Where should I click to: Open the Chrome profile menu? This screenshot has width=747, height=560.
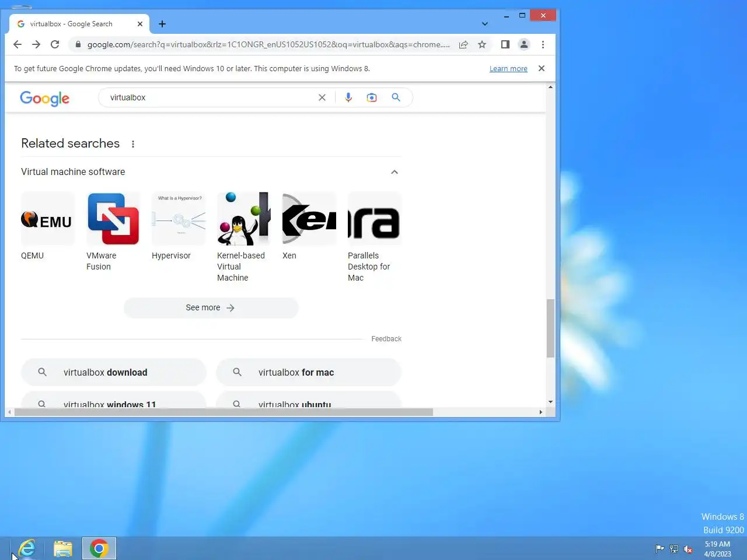524,44
